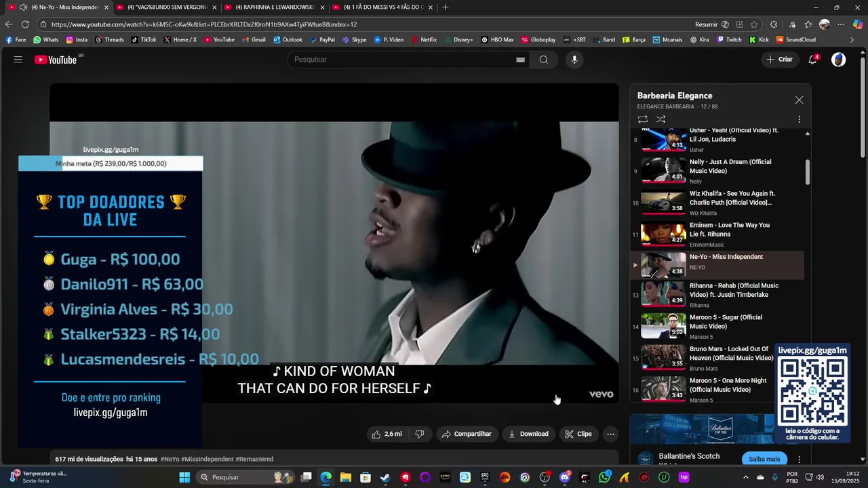Open the Windows Start menu
This screenshot has width=868, height=488.
[184, 477]
